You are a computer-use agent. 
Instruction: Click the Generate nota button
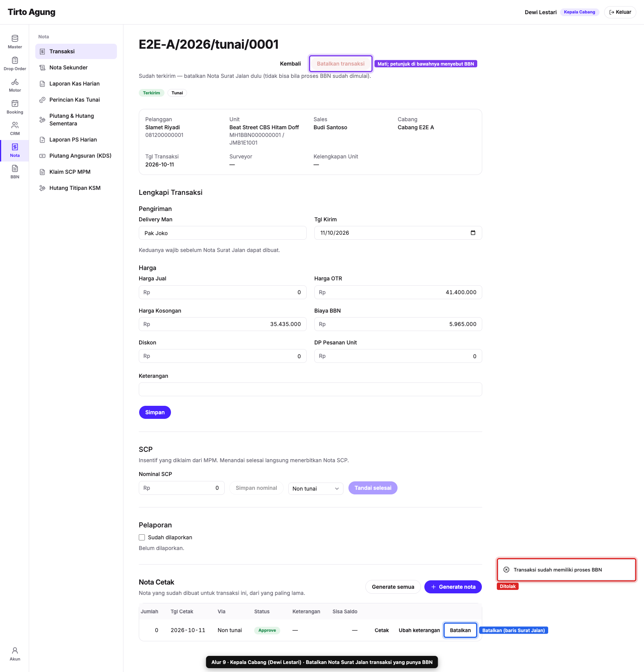pyautogui.click(x=453, y=587)
